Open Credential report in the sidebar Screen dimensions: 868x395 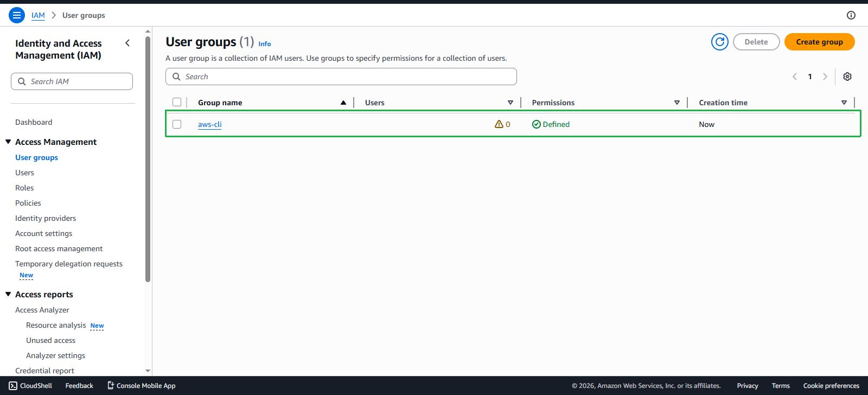point(44,371)
